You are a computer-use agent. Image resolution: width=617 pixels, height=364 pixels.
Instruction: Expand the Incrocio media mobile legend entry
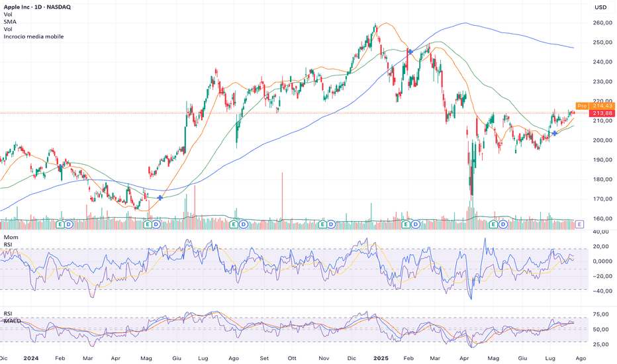point(34,36)
